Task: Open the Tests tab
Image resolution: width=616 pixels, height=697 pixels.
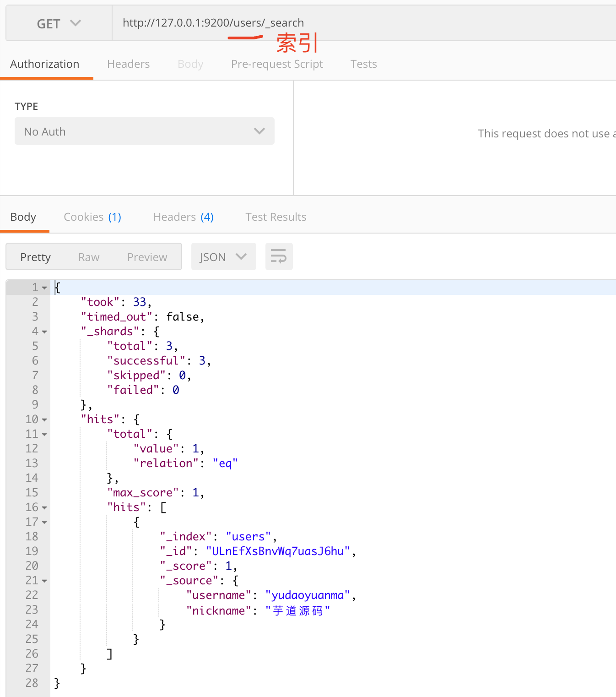Action: click(363, 64)
